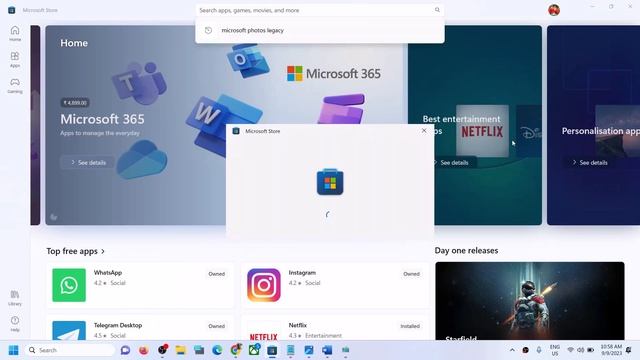Open Help in the sidebar

15,324
